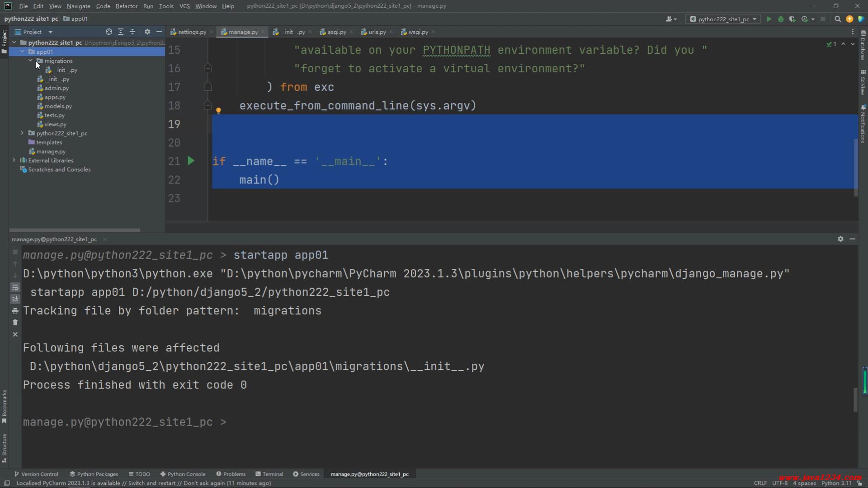
Task: Open Bookmarks side tool window
Action: click(x=4, y=407)
